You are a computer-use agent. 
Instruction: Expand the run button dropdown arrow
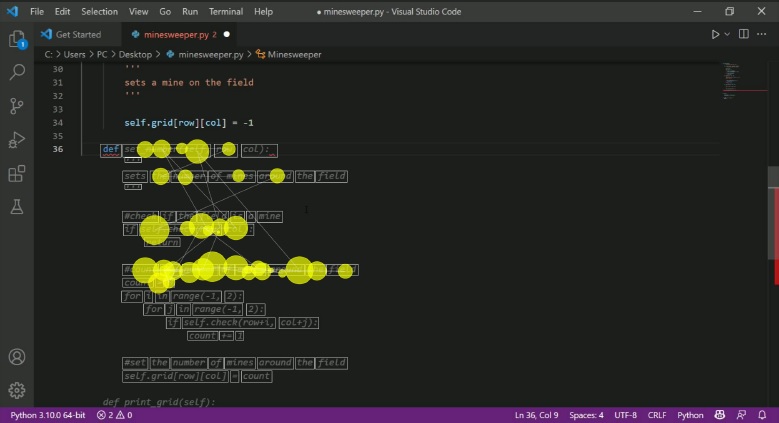point(727,34)
